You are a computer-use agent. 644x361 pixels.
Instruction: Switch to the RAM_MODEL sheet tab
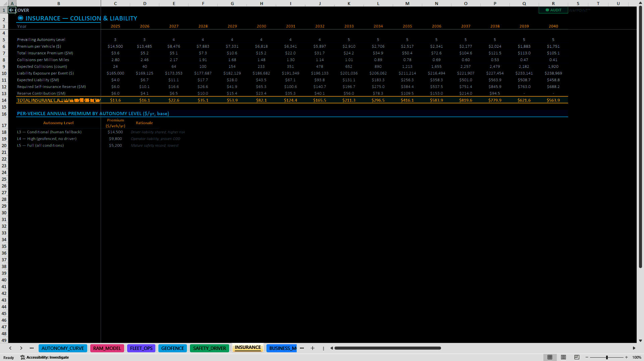pos(107,348)
